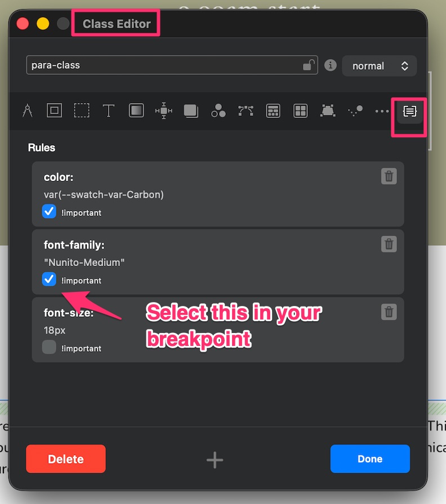Open the compass-shaped layout icon
Image resolution: width=446 pixels, height=504 pixels.
[27, 111]
